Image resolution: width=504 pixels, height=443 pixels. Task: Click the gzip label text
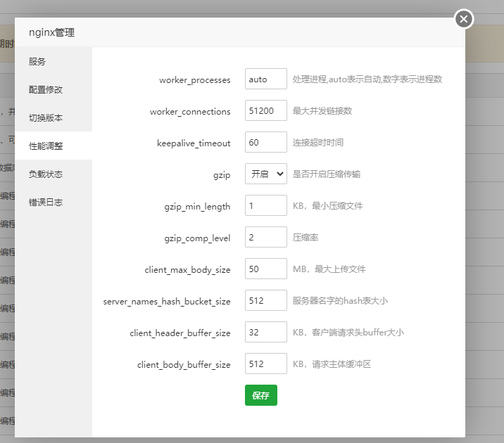point(222,175)
